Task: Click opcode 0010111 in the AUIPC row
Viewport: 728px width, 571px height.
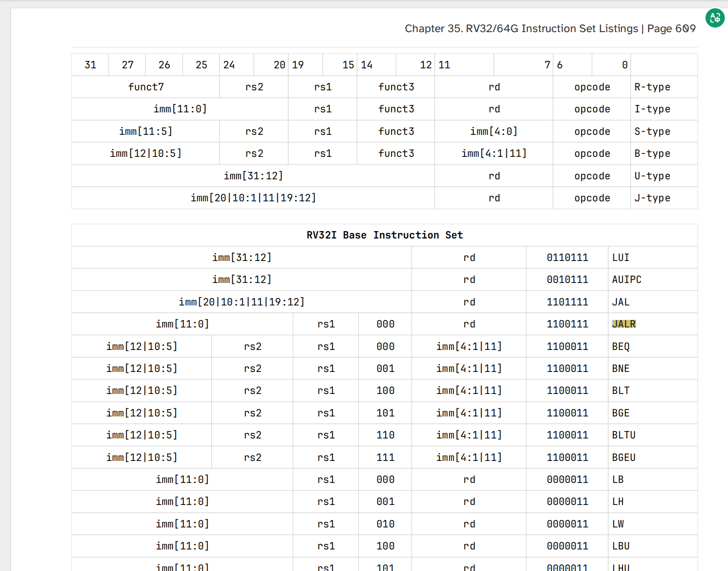Action: pyautogui.click(x=567, y=279)
